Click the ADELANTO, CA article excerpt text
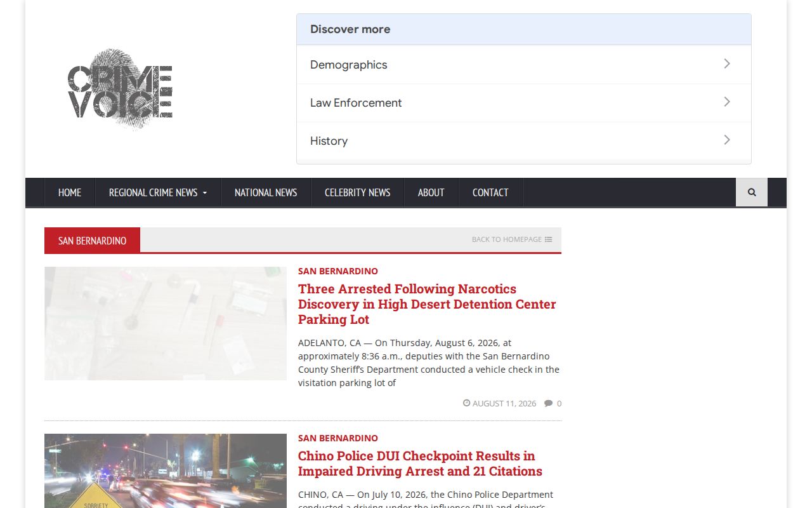This screenshot has height=508, width=812. click(429, 363)
